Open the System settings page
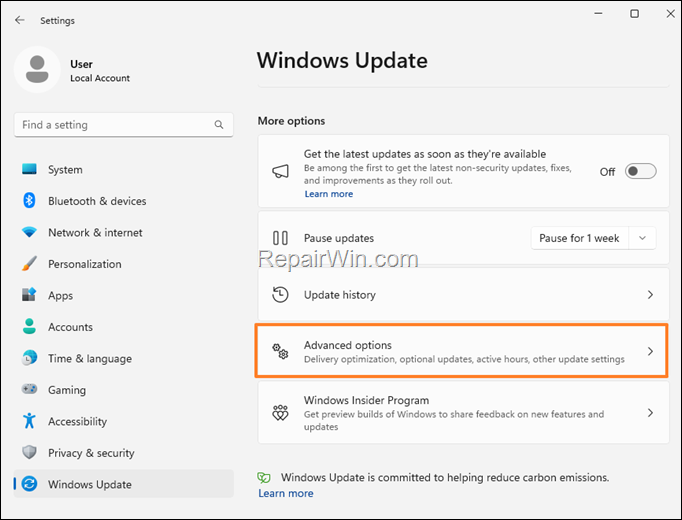Image resolution: width=682 pixels, height=520 pixels. 124,169
